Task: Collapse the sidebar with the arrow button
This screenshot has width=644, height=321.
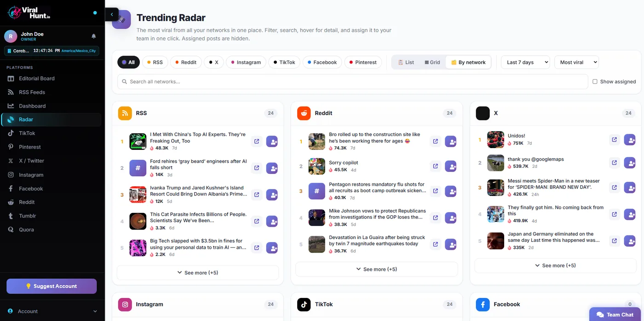Action: coord(112,15)
